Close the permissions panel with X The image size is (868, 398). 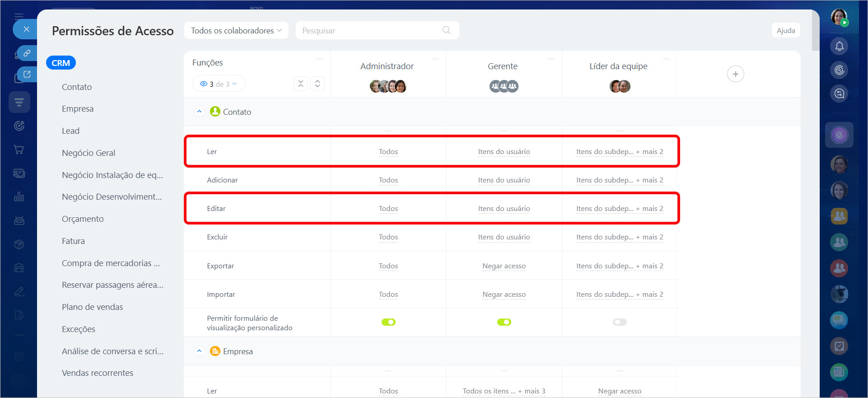click(x=26, y=29)
